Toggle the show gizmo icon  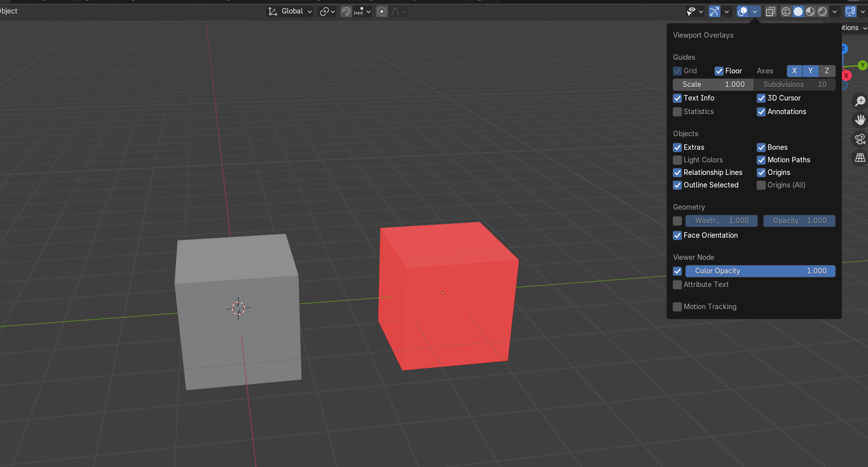point(714,12)
